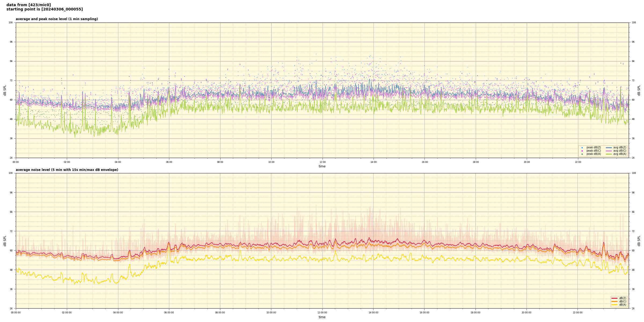The height and width of the screenshot is (322, 644).
Task: Click the 12:00 tick label on upper time axis
Action: pos(322,162)
